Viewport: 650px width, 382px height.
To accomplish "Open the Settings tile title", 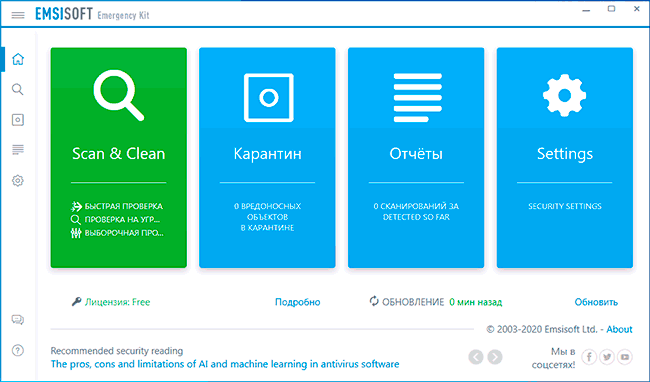I will [x=565, y=154].
